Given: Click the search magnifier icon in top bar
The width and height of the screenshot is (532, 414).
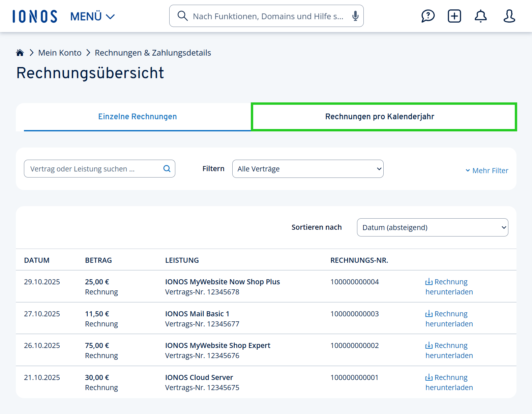Looking at the screenshot, I should pos(182,16).
